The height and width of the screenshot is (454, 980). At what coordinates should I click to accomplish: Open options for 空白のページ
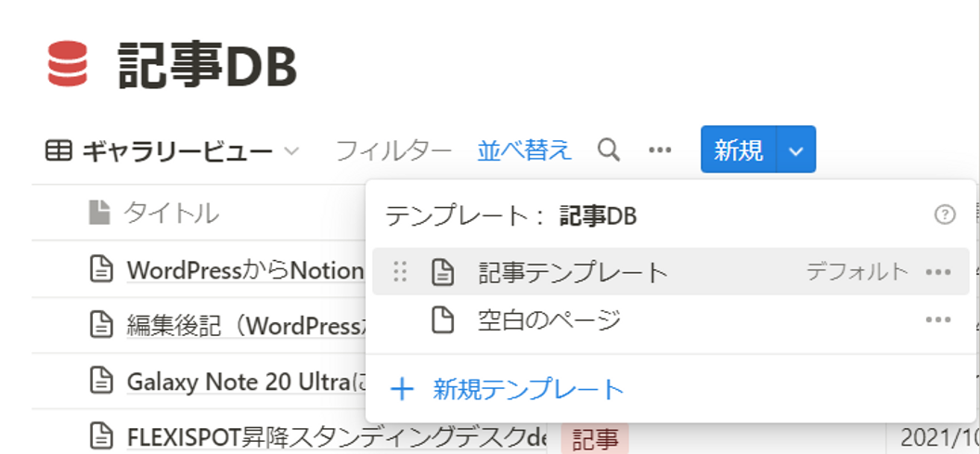coord(938,320)
